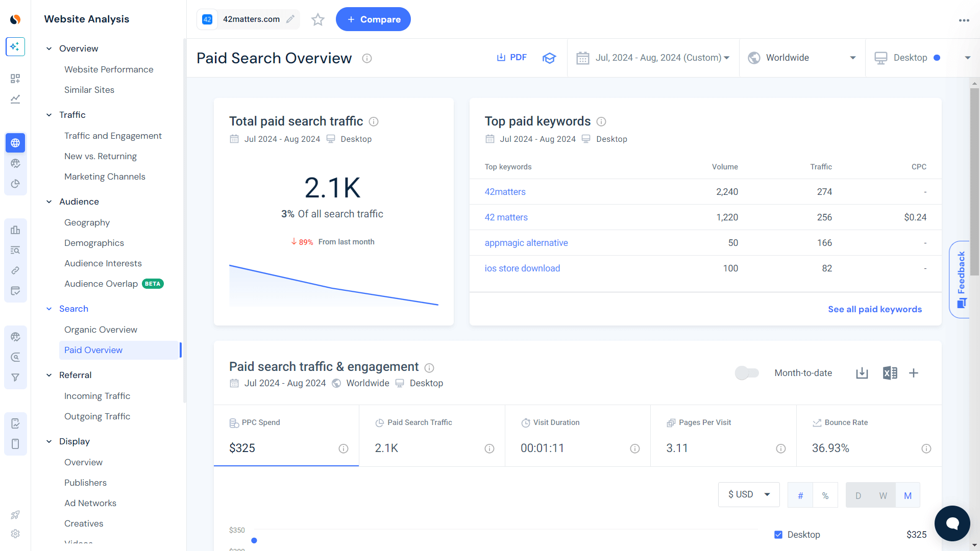Switch to the Organic Overview section
Image resolution: width=980 pixels, height=551 pixels.
(x=101, y=329)
